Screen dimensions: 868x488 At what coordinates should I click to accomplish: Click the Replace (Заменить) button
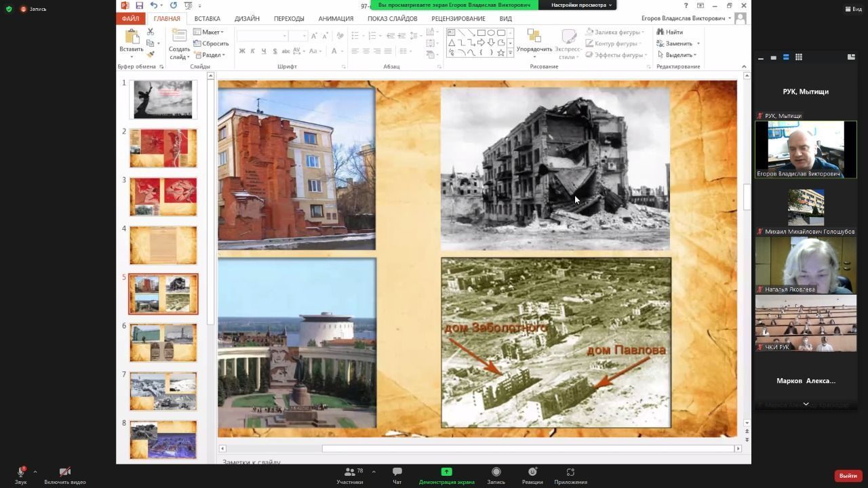click(678, 43)
